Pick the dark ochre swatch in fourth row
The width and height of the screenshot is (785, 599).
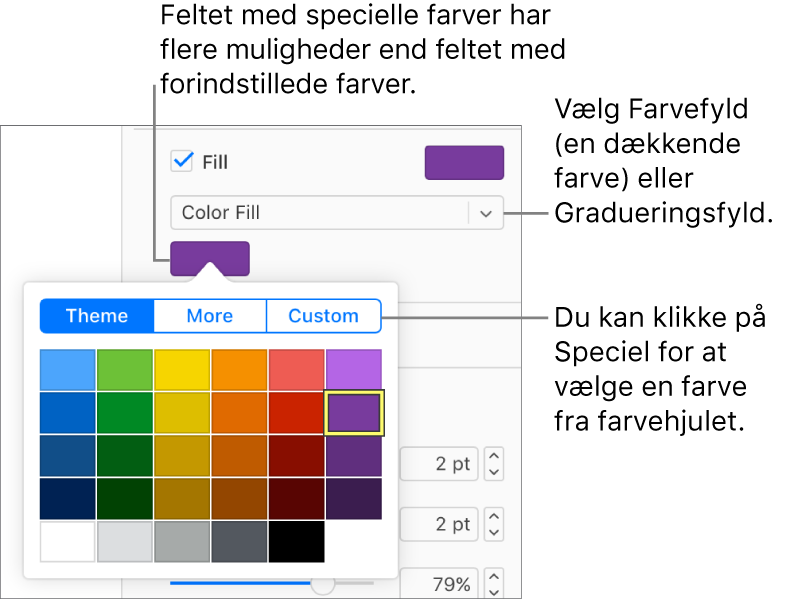point(182,499)
